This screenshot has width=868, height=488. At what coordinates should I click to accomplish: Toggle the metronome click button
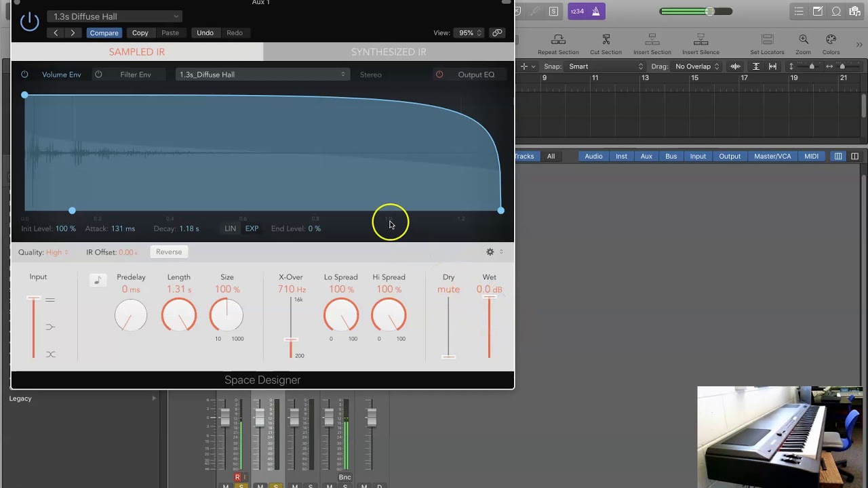click(x=595, y=12)
